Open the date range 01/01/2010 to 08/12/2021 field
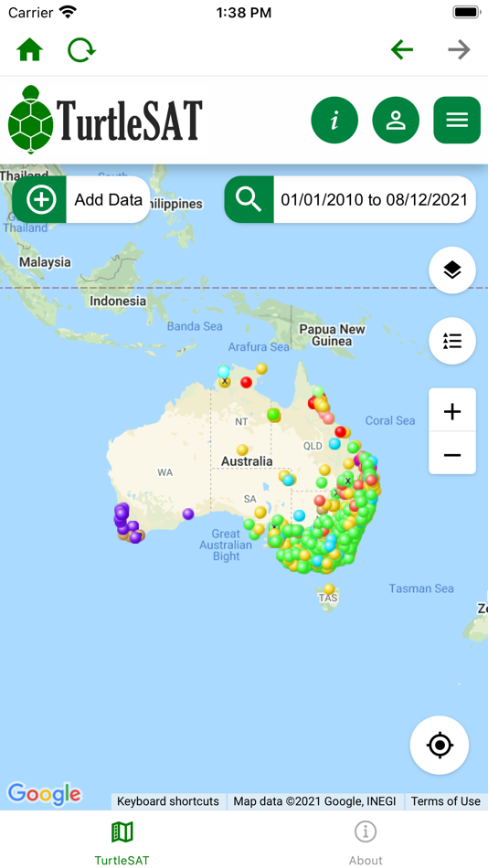The height and width of the screenshot is (868, 488). point(375,199)
